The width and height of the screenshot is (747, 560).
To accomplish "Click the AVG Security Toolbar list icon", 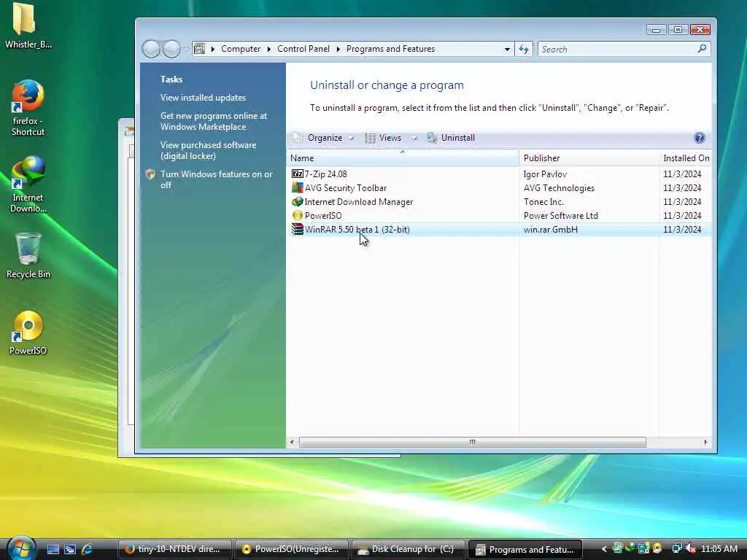I will pyautogui.click(x=298, y=187).
